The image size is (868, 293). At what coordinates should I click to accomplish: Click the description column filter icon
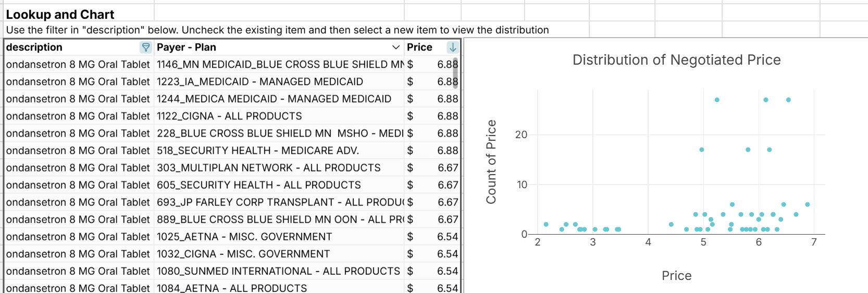(x=146, y=47)
